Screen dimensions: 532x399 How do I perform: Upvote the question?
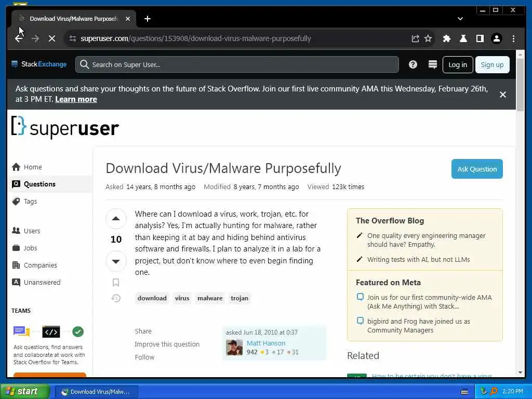click(116, 219)
